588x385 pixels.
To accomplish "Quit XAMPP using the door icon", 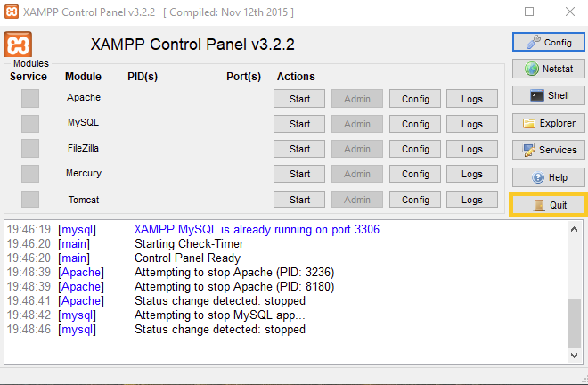I will coord(538,205).
